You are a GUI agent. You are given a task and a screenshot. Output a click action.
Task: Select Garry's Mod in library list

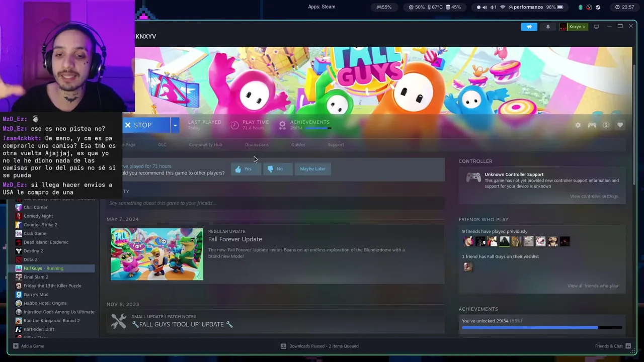(36, 295)
